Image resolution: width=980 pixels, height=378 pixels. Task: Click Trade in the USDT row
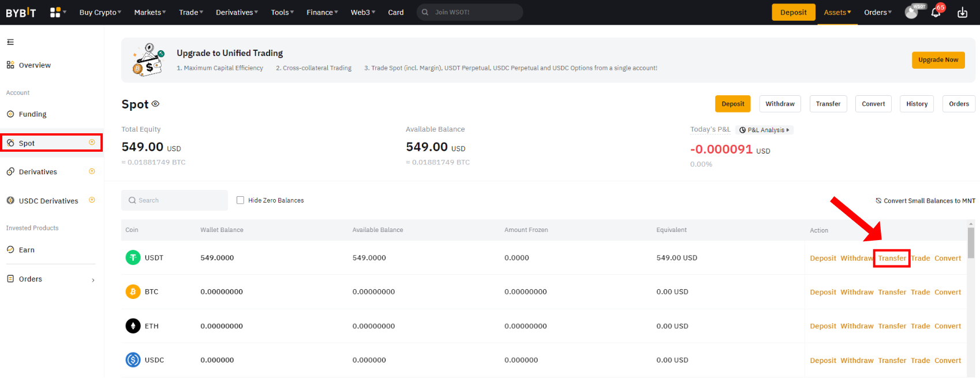pyautogui.click(x=920, y=258)
